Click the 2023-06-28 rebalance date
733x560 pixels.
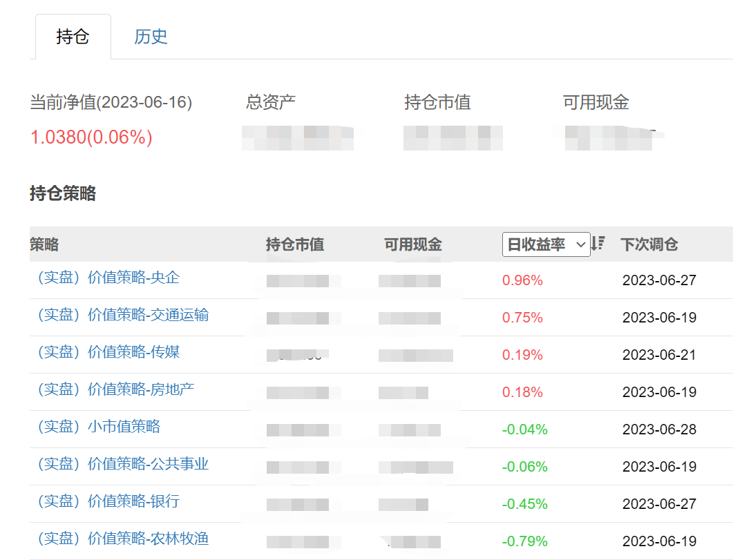659,429
